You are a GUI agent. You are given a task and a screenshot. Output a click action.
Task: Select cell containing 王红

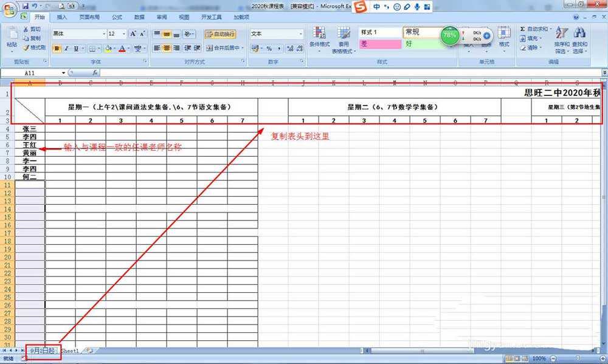(29, 145)
